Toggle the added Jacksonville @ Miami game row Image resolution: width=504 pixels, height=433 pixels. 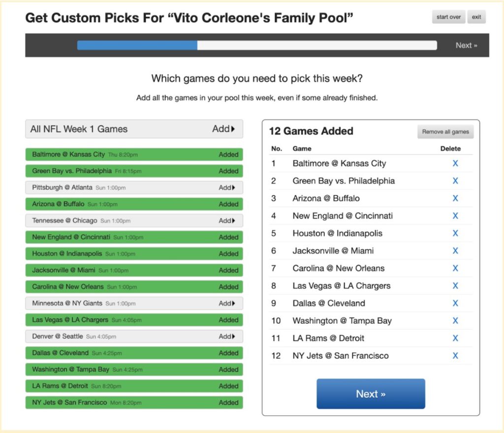(134, 270)
